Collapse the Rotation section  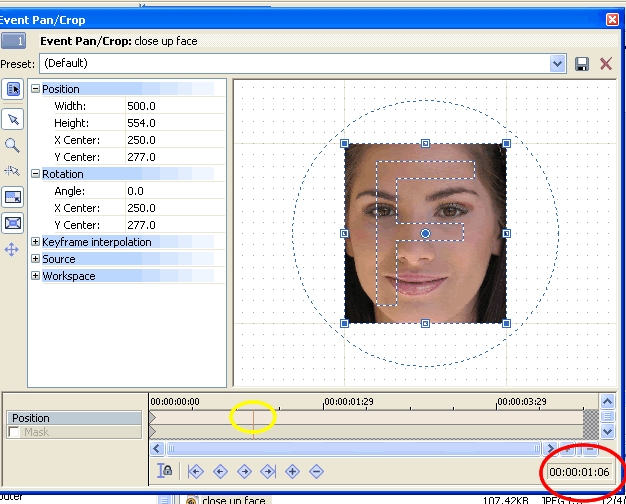tap(36, 174)
